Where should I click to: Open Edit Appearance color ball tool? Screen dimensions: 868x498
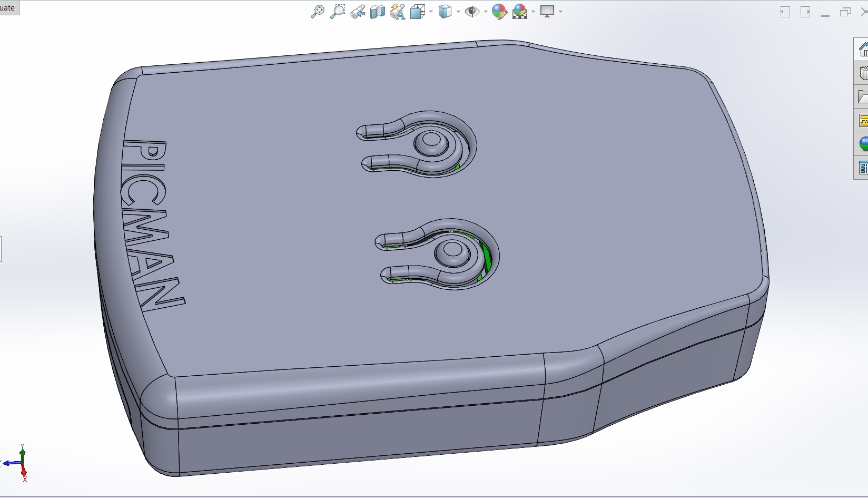click(x=499, y=12)
